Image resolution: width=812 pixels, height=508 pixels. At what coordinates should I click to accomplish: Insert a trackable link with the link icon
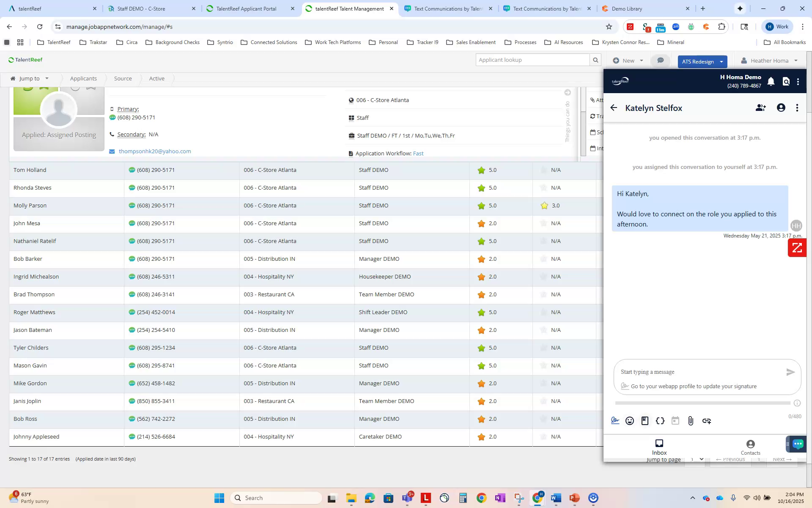(707, 421)
